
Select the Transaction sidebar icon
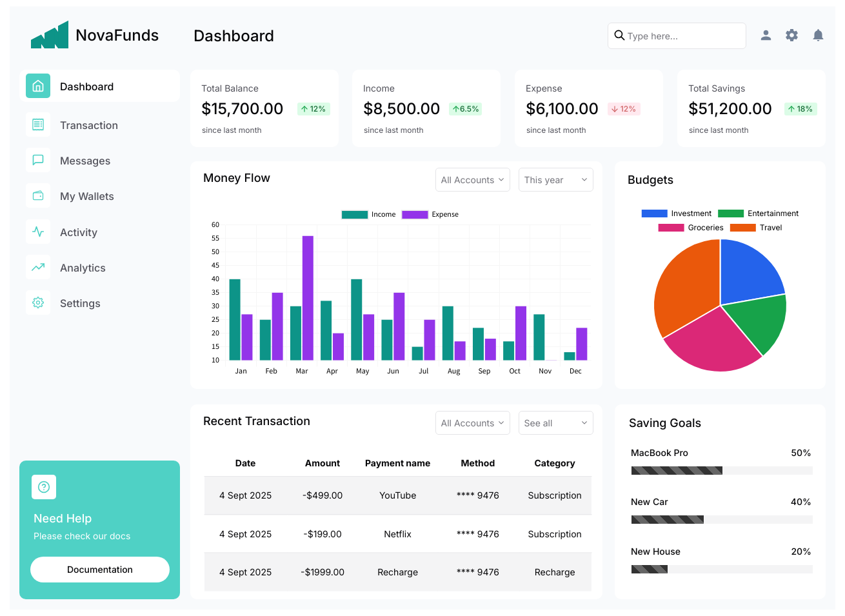[x=38, y=124]
